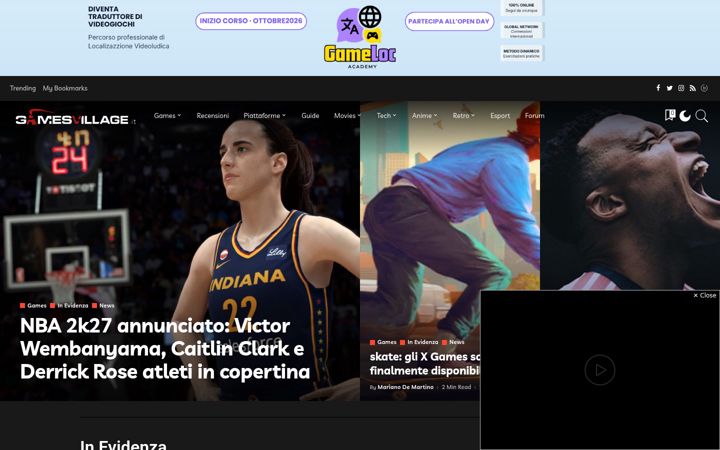The image size is (720, 450).
Task: Expand the Piattaforme menu dropdown
Action: point(264,116)
